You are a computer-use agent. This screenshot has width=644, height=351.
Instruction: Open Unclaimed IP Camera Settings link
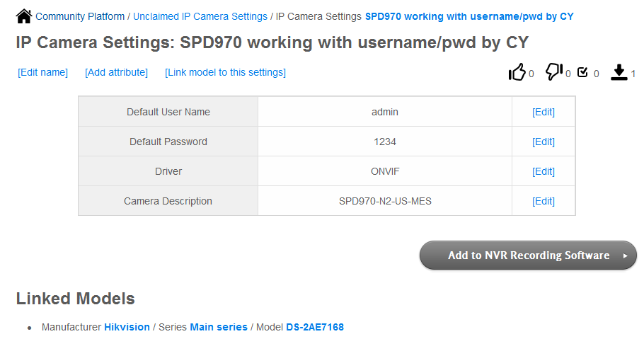(200, 16)
